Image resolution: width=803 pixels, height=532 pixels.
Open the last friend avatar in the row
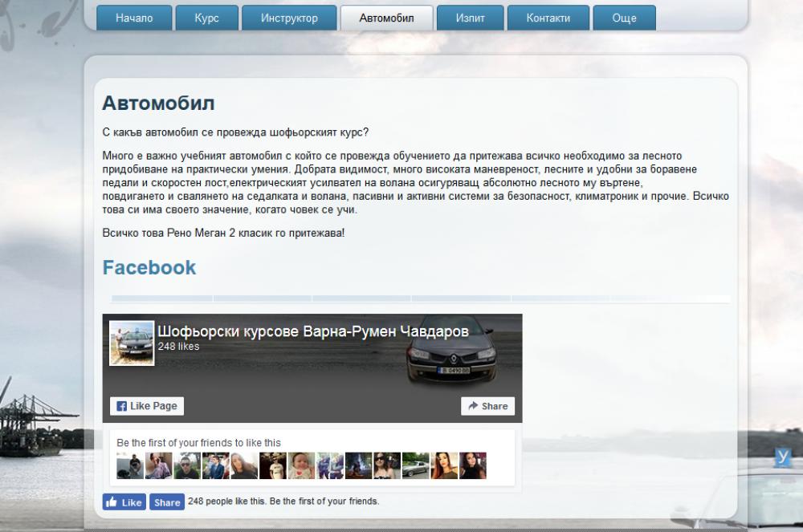click(x=473, y=465)
